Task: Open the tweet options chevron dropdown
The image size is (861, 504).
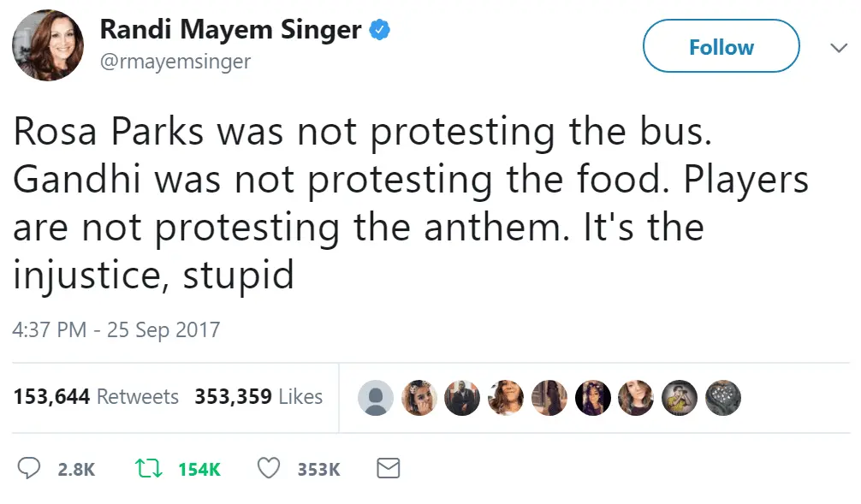Action: click(x=839, y=48)
